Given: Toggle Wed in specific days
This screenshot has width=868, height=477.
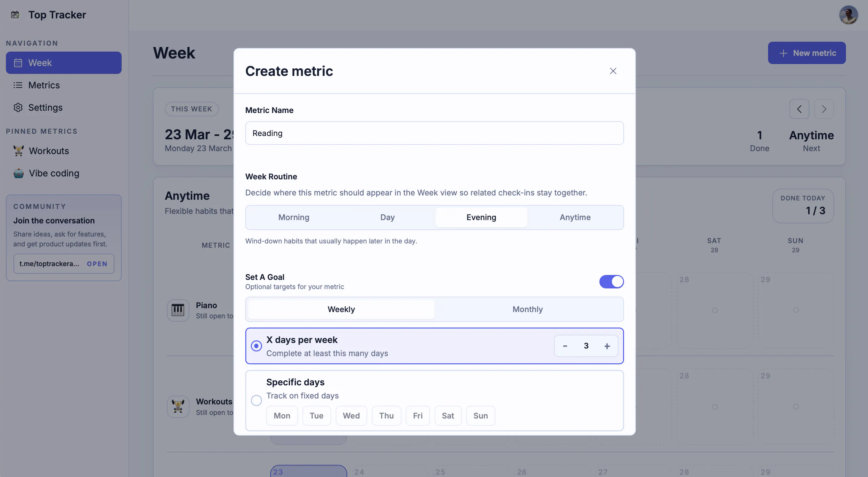Looking at the screenshot, I should pos(351,416).
